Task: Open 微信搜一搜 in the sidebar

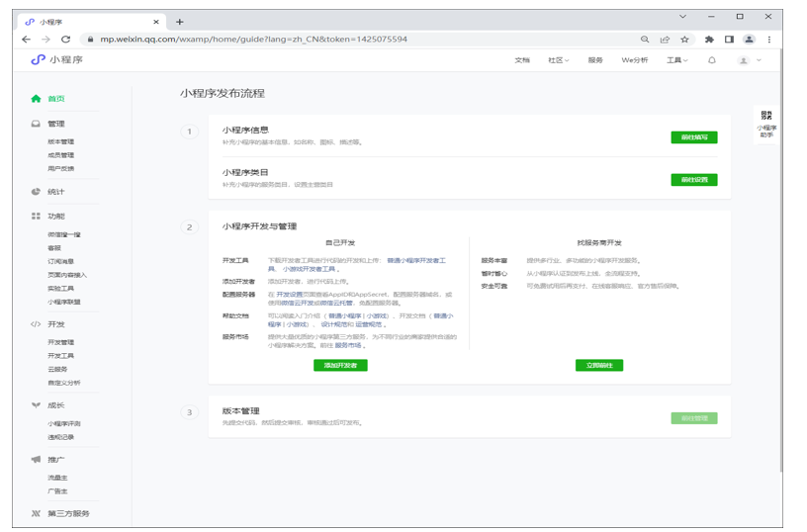Action: [x=64, y=234]
